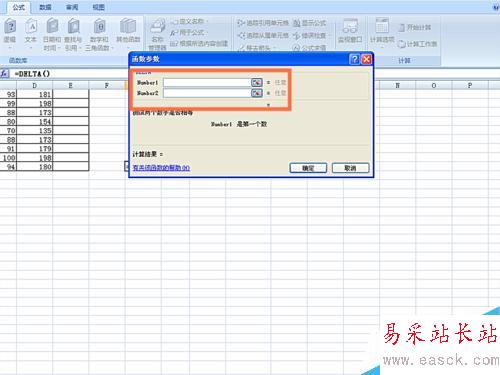Click Define Name (定义名称) in ribbon

189,22
